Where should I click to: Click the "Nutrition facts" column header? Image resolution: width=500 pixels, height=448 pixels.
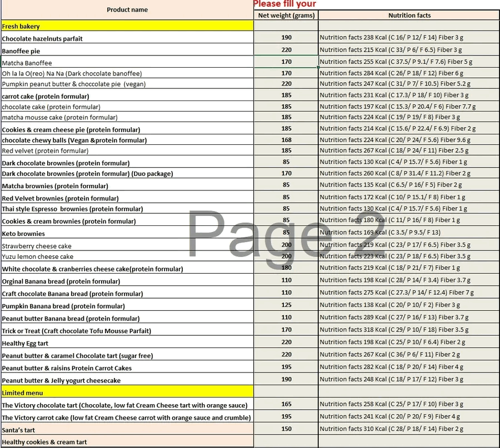click(409, 16)
